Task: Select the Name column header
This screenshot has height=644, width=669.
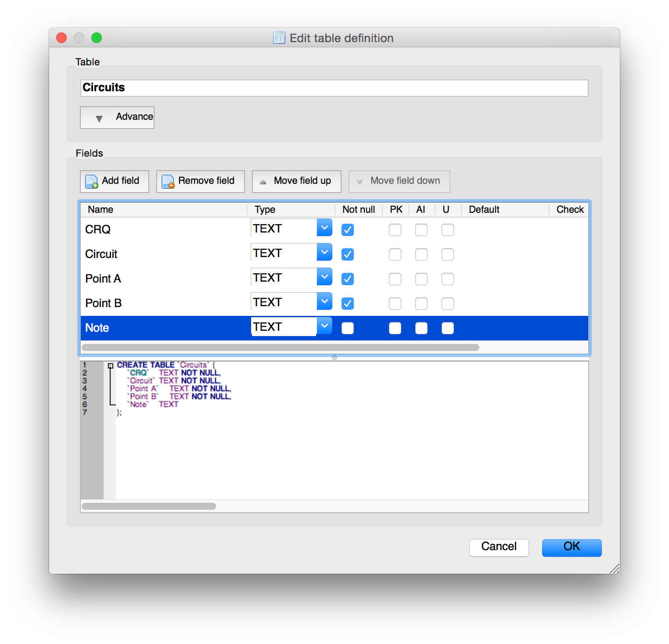Action: [x=100, y=209]
